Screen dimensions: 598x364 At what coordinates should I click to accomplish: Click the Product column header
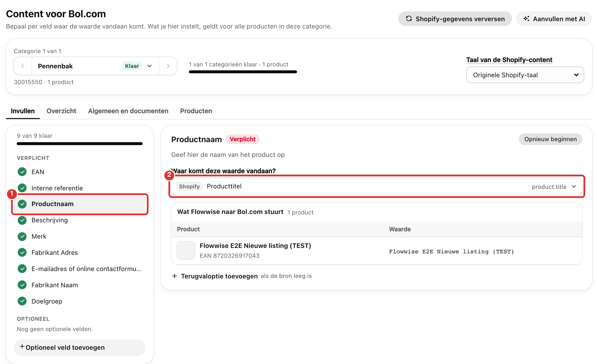pos(188,229)
